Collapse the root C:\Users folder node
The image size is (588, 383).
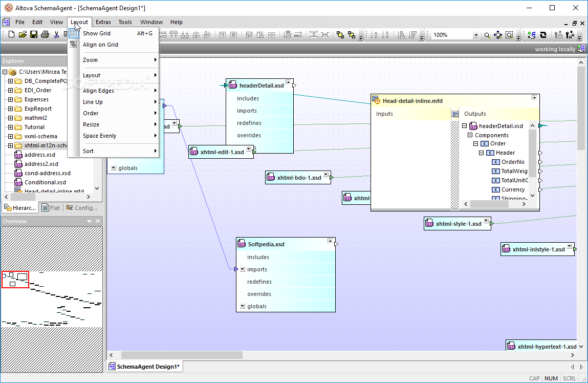(x=5, y=72)
